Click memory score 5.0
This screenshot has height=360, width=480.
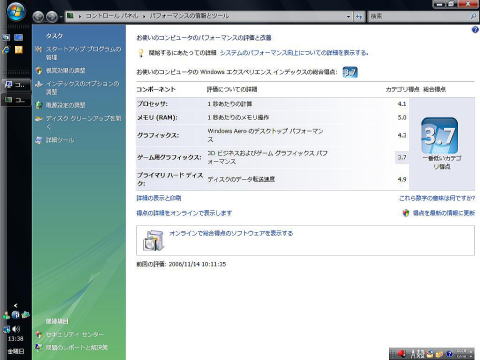pyautogui.click(x=402, y=117)
